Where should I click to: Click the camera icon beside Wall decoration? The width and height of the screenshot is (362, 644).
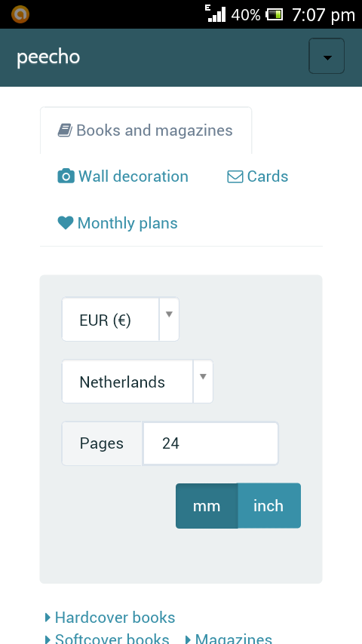[x=66, y=176]
